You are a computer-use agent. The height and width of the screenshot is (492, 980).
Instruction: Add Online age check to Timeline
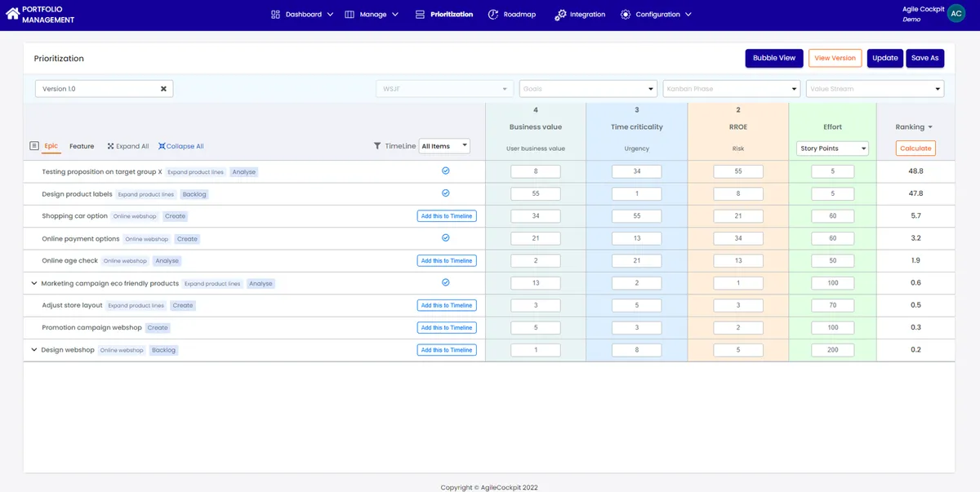[447, 260]
